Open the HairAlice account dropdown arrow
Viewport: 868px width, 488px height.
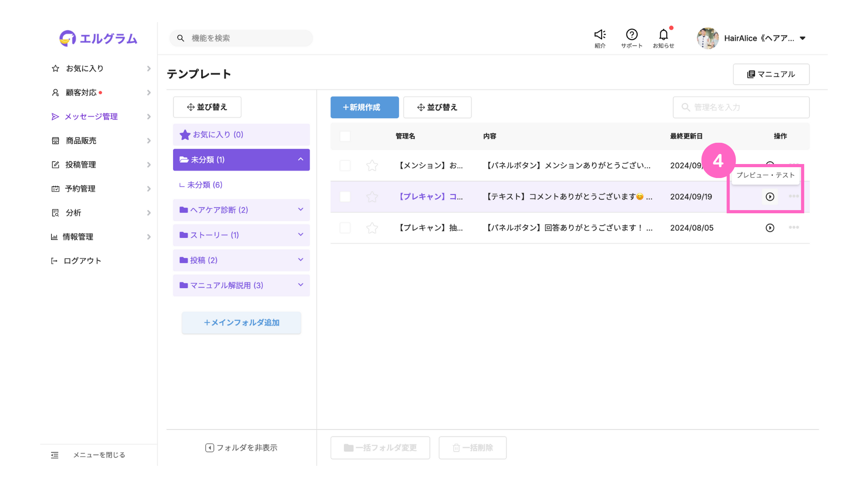click(802, 38)
